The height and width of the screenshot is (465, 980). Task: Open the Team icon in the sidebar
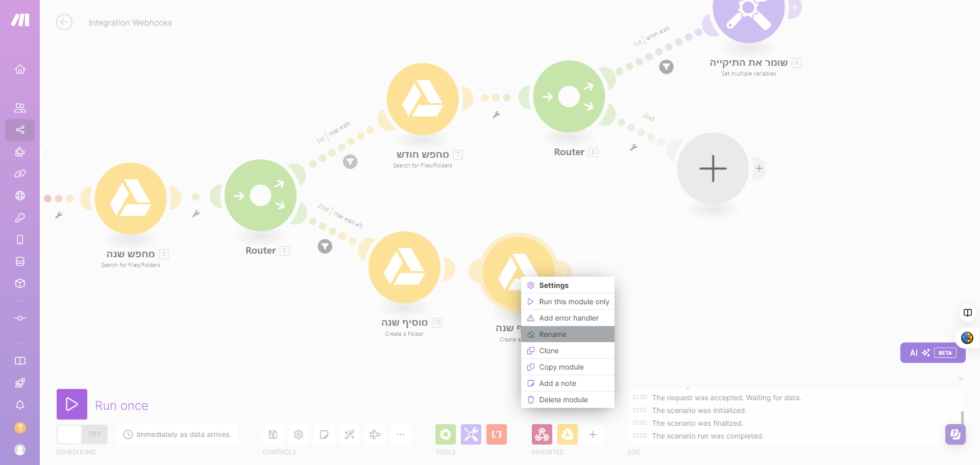(20, 108)
